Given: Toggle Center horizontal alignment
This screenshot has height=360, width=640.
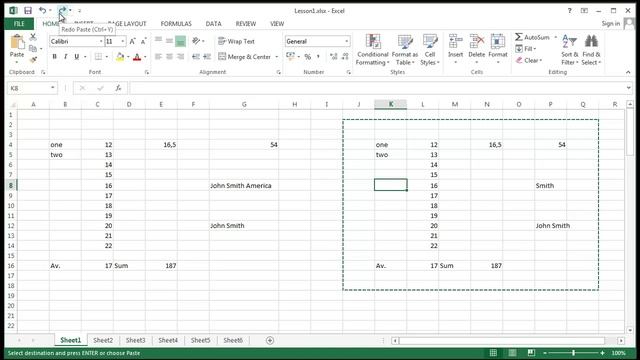Looking at the screenshot, I should coord(169,57).
